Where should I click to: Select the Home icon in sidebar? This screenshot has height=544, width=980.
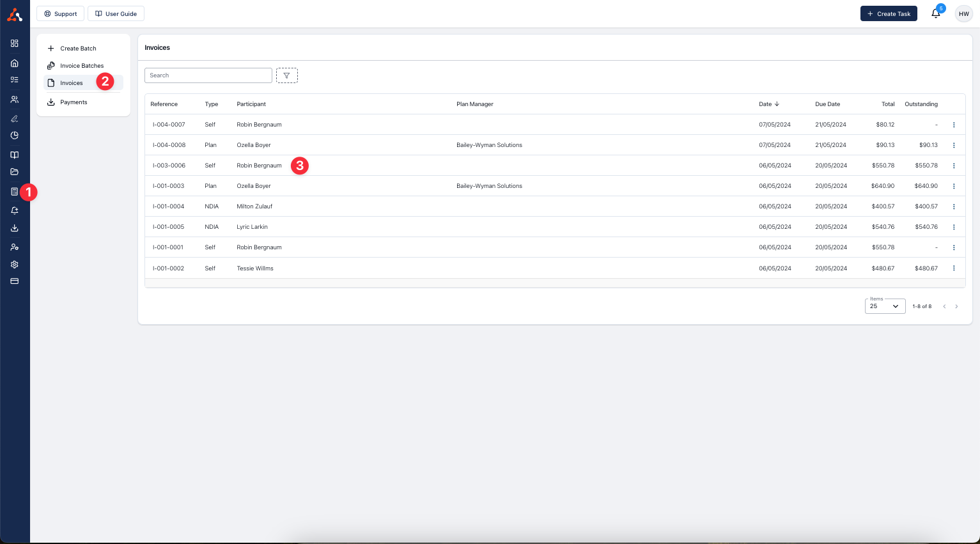coord(15,63)
